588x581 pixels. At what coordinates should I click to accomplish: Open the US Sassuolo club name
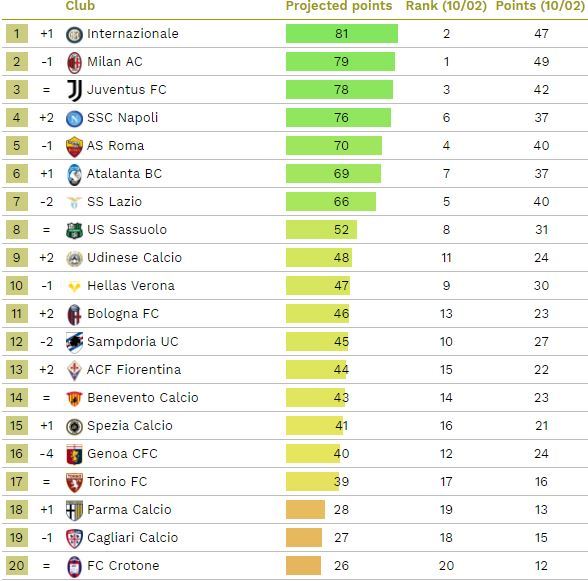tap(127, 230)
